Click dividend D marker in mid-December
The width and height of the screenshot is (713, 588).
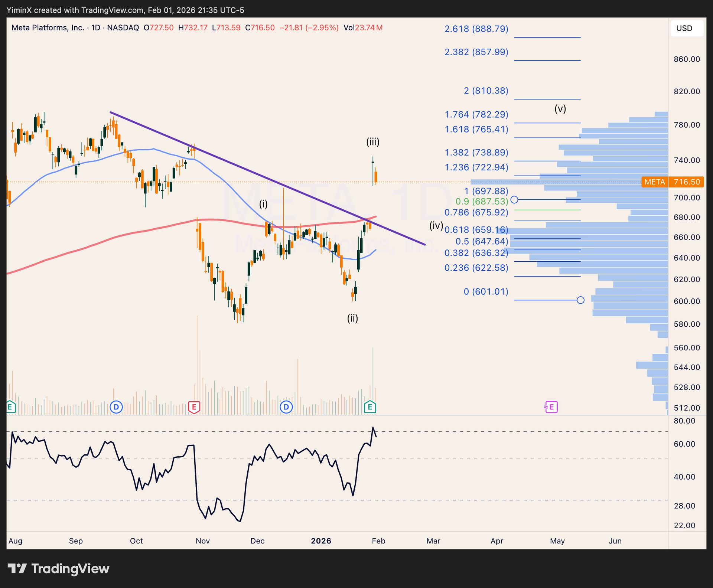pyautogui.click(x=286, y=407)
